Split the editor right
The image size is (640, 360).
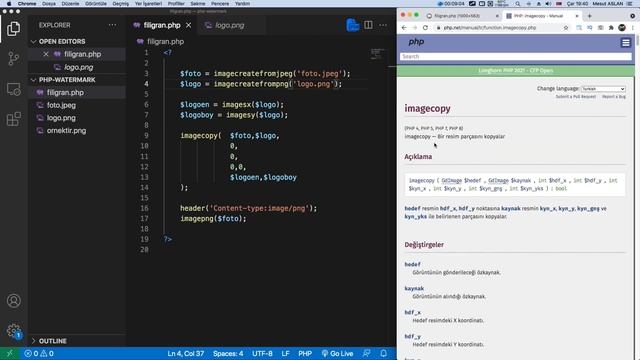368,25
